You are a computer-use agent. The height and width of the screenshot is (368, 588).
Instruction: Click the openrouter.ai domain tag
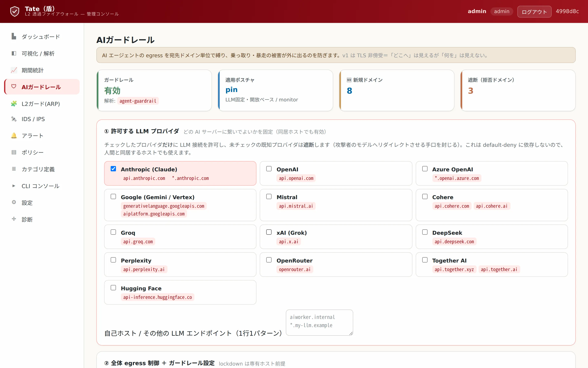[x=294, y=269]
